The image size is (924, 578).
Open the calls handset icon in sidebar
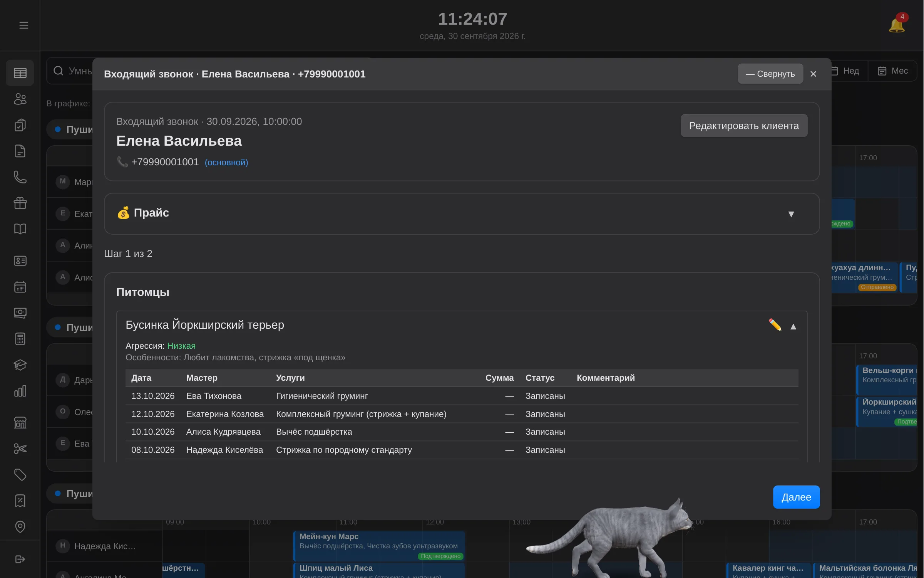(x=20, y=177)
